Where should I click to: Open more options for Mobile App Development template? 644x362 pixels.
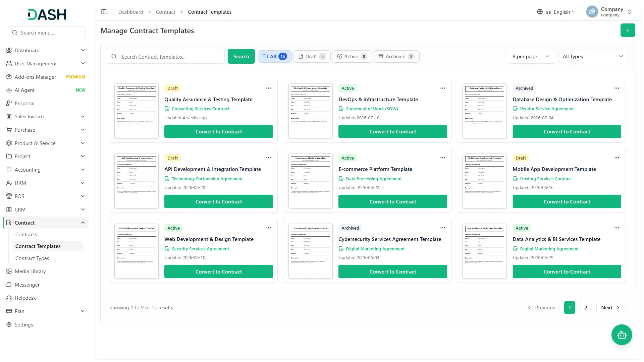(616, 158)
